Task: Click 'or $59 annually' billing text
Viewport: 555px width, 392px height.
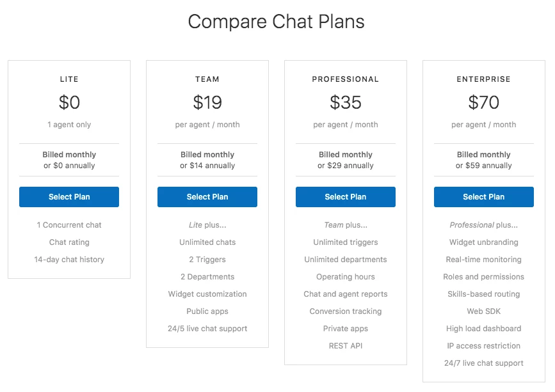Action: (x=483, y=166)
